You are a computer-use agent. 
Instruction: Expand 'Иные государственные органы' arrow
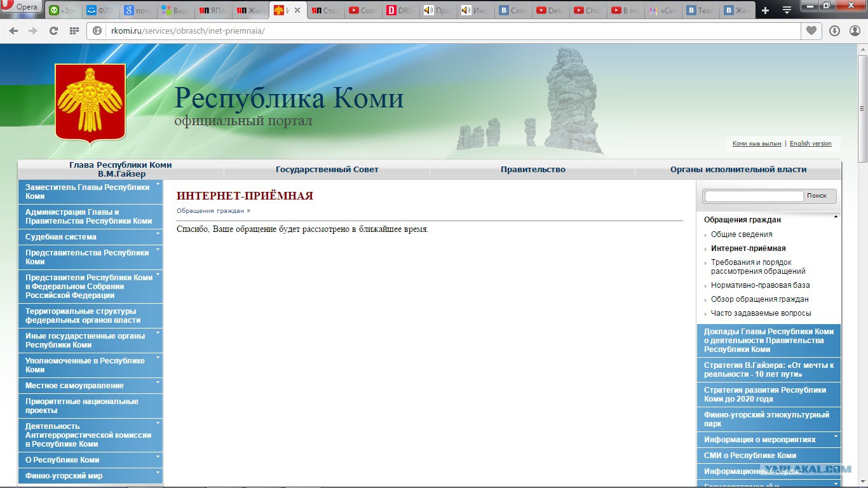(158, 333)
